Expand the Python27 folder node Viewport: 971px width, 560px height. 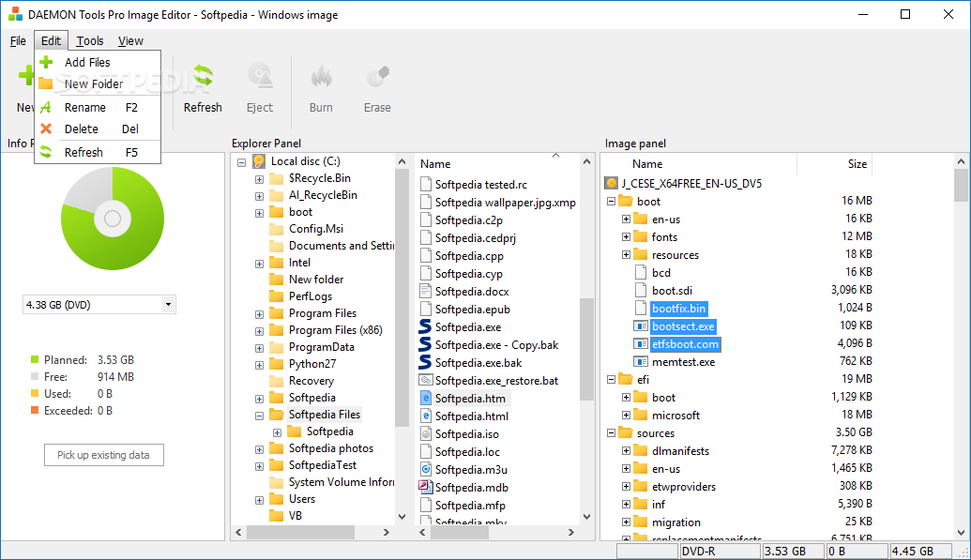point(260,365)
